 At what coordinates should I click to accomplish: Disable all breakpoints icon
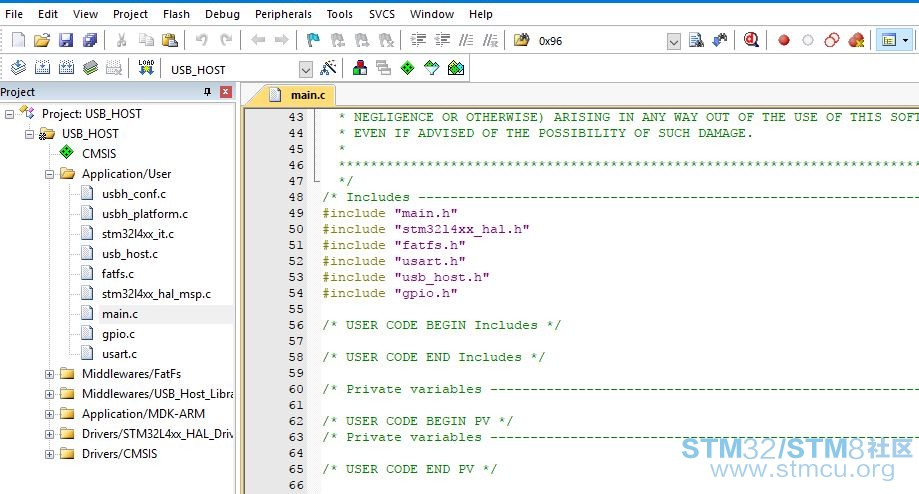832,40
